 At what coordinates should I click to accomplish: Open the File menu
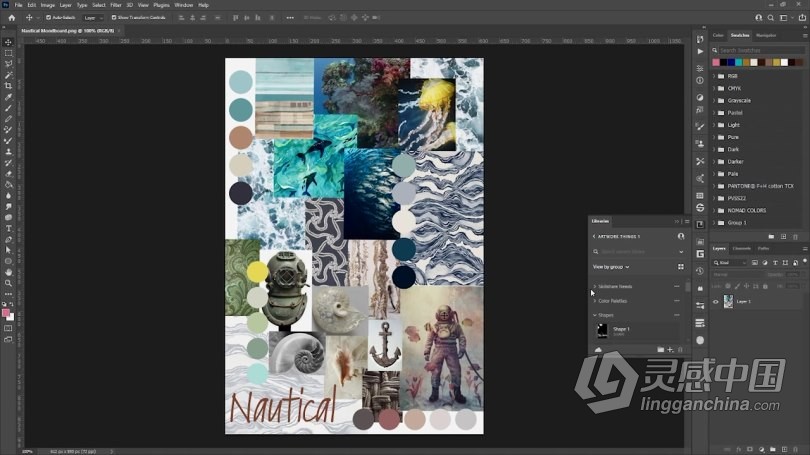coord(18,5)
